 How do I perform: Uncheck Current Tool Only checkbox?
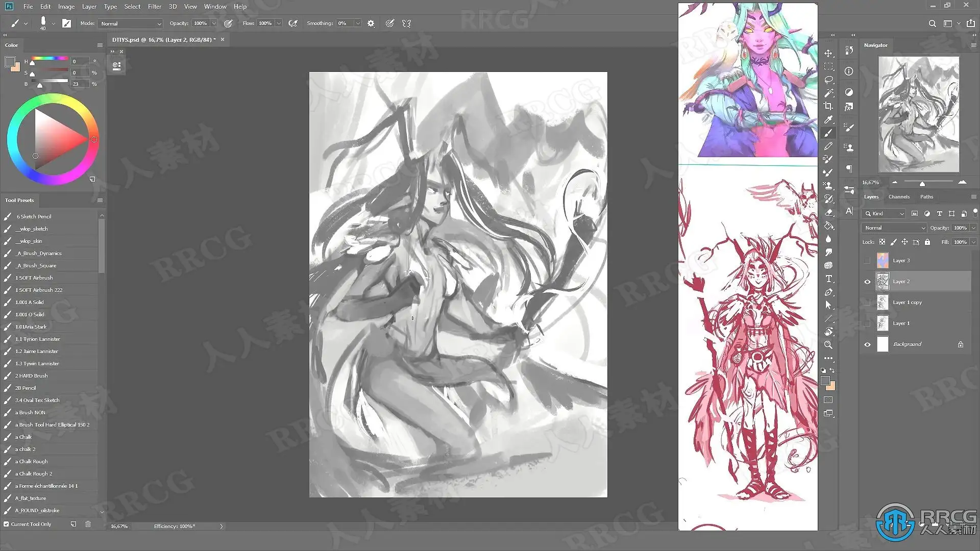pos(6,524)
